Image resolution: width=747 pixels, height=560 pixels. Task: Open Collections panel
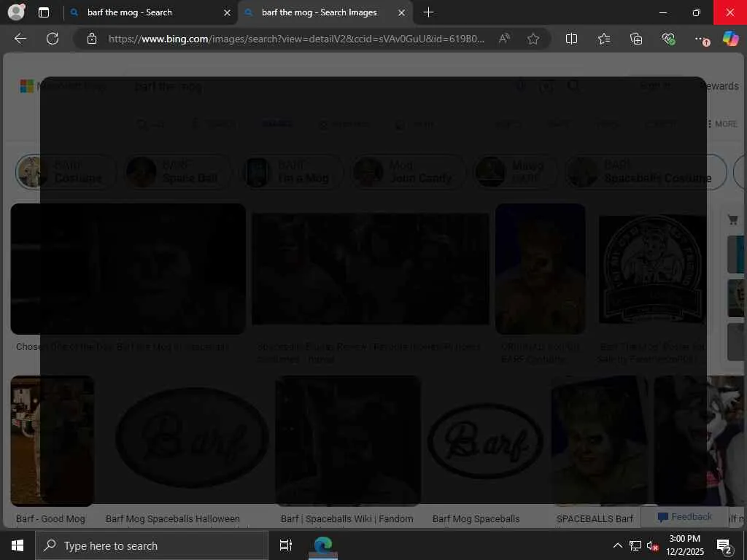(x=636, y=39)
